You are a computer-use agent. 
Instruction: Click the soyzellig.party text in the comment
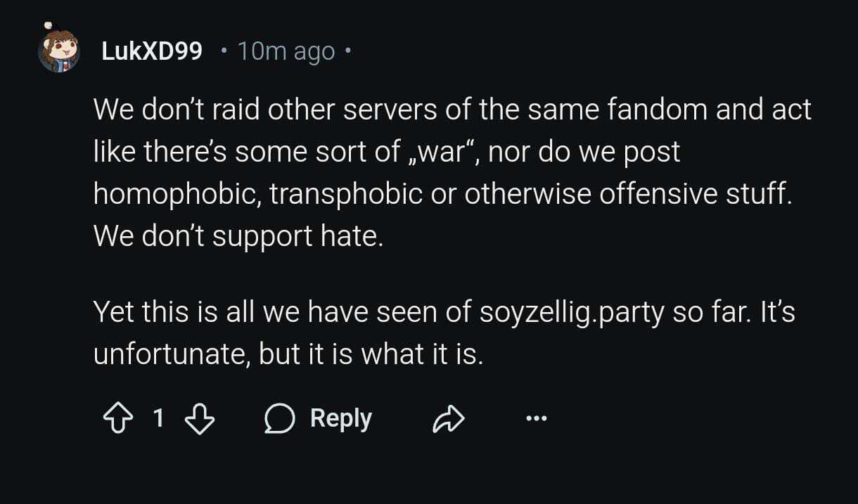pyautogui.click(x=571, y=313)
